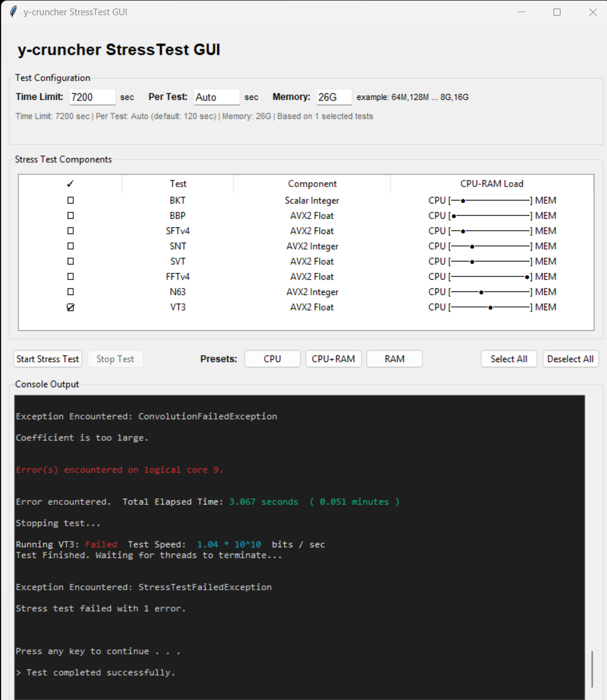Screen dimensions: 607x700
Task: Check the SFTv4 test checkbox
Action: [71, 231]
